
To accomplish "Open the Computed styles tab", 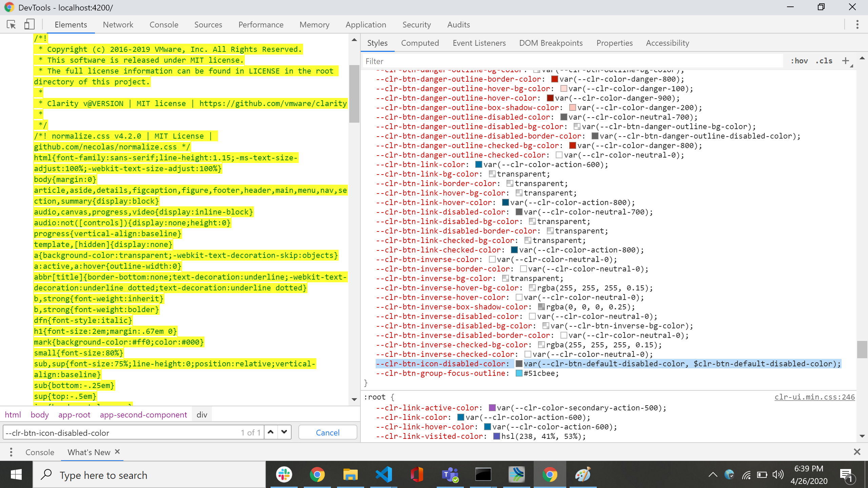I will tap(420, 43).
